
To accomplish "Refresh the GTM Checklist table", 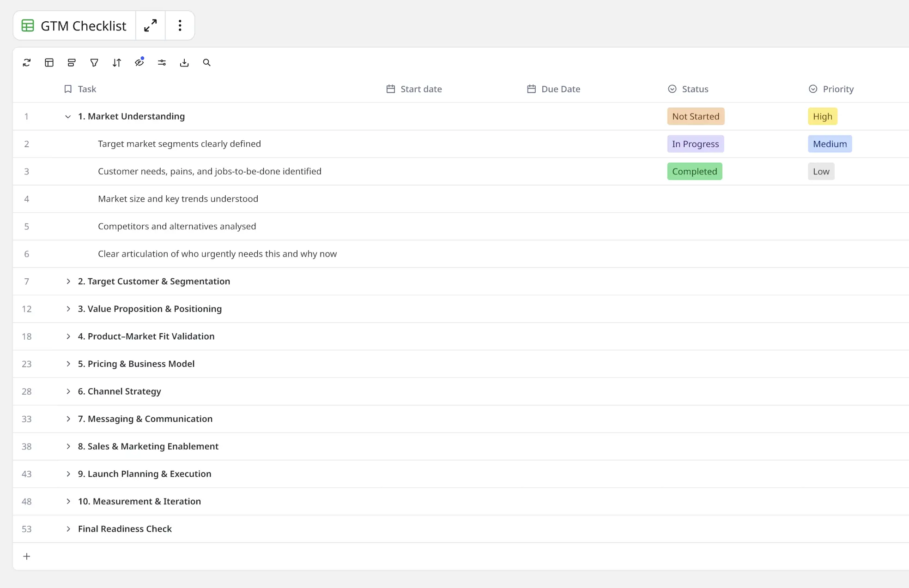I will click(27, 62).
